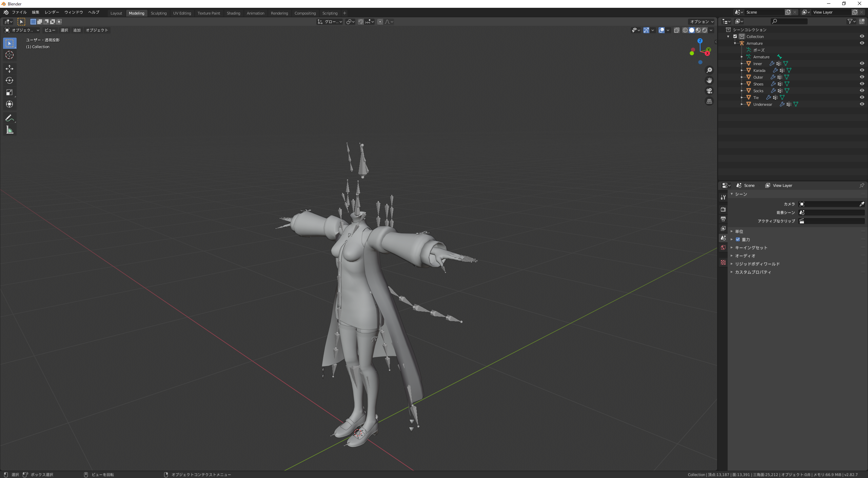
Task: Click the hand pan-view gizmo
Action: pos(709,81)
